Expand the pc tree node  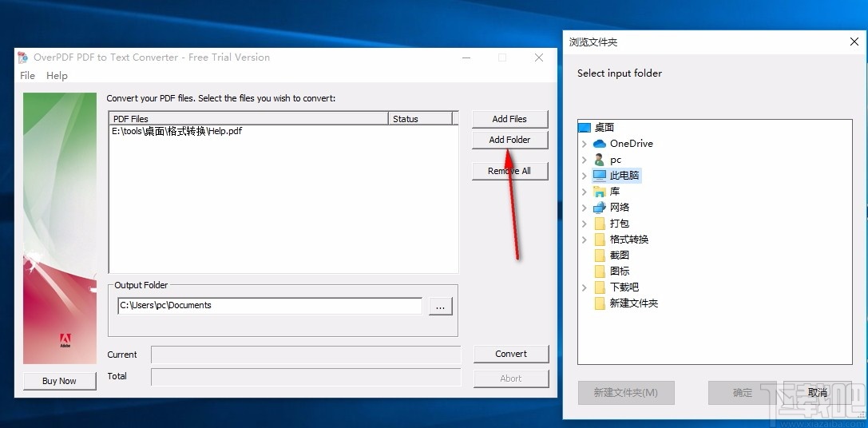pyautogui.click(x=585, y=160)
